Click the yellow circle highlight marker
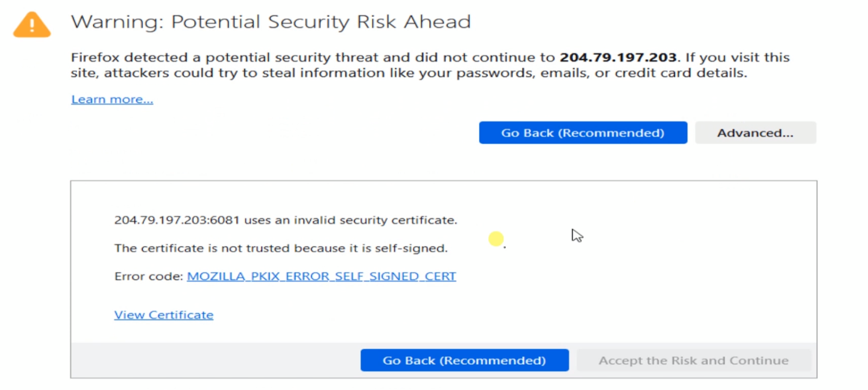Viewport: 868px width, 390px height. pos(496,239)
